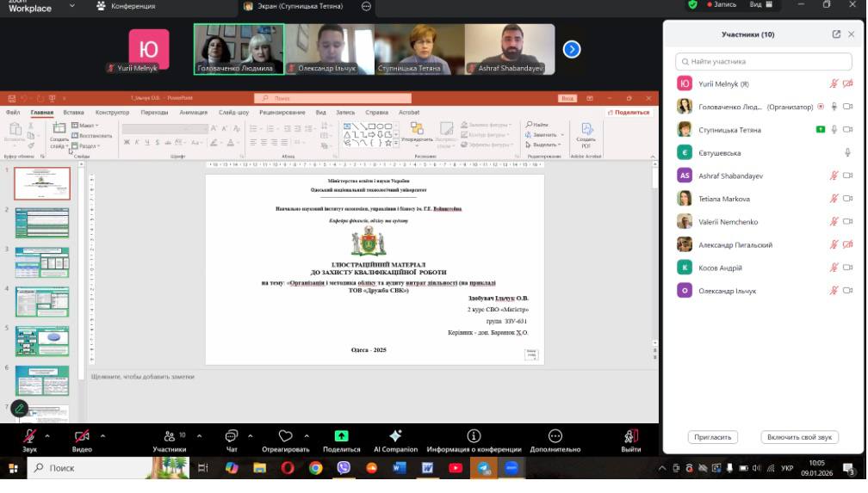Screen dimensions: 868x493
Task: Expand audio options arrow beside Звук
Action: 47,435
